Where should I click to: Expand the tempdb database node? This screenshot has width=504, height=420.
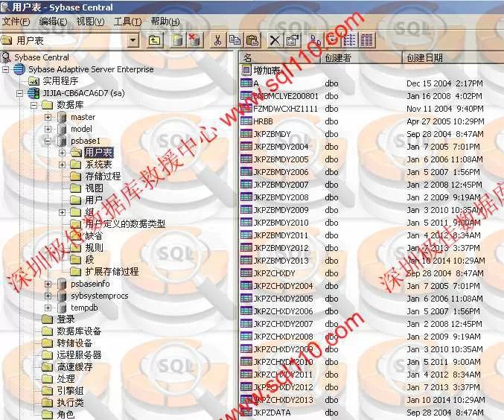[48, 308]
